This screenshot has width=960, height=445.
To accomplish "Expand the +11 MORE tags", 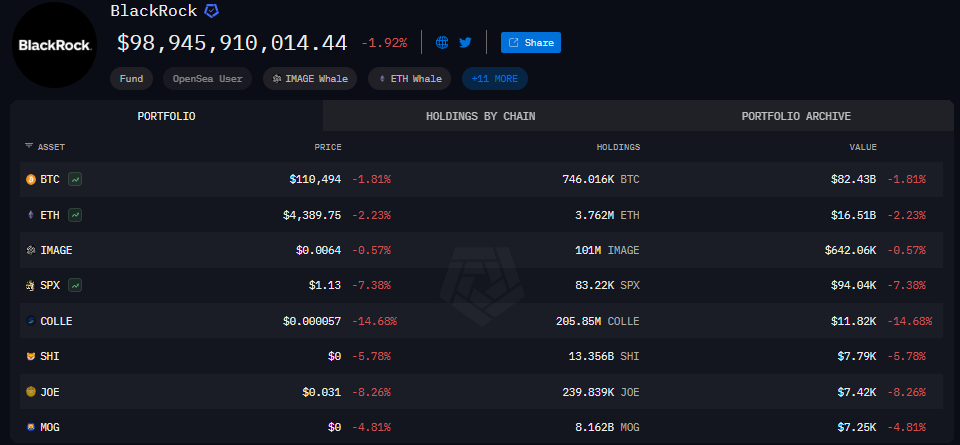I will (x=494, y=78).
